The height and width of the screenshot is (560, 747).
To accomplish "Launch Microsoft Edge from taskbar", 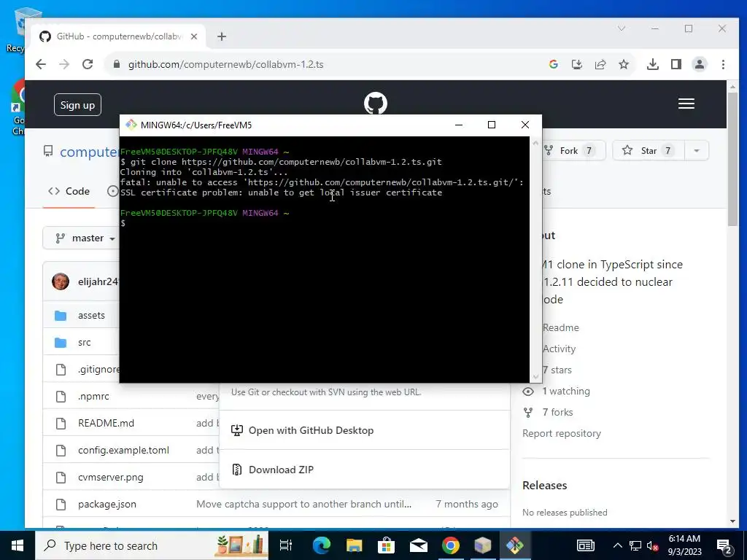I will click(x=322, y=545).
